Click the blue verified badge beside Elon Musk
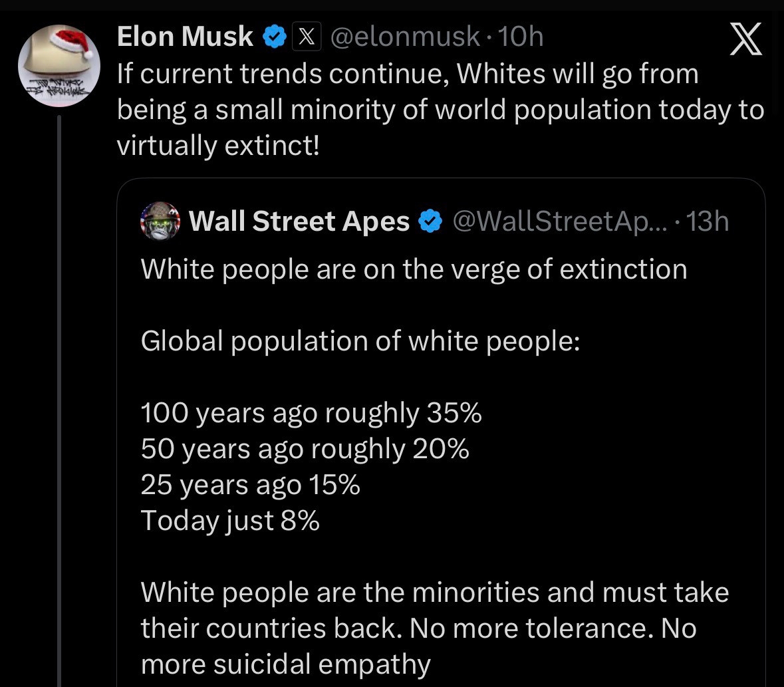784x687 pixels. (x=273, y=37)
